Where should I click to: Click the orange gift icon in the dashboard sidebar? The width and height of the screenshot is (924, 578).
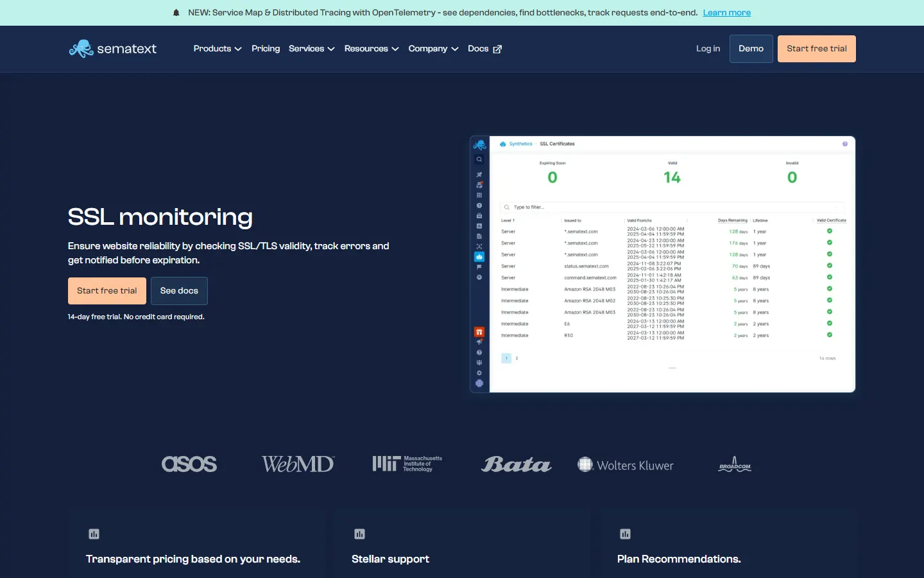pyautogui.click(x=479, y=332)
